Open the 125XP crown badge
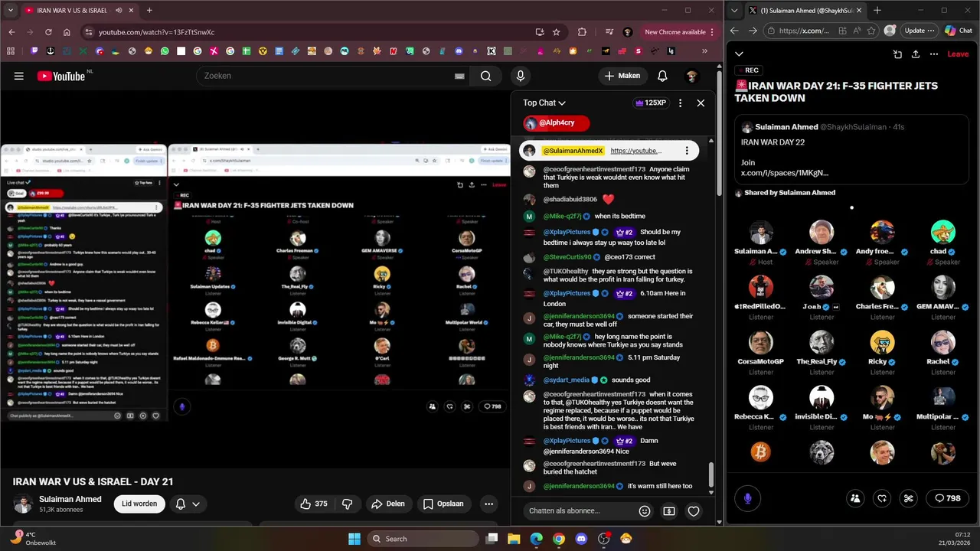Image resolution: width=980 pixels, height=551 pixels. 651,103
